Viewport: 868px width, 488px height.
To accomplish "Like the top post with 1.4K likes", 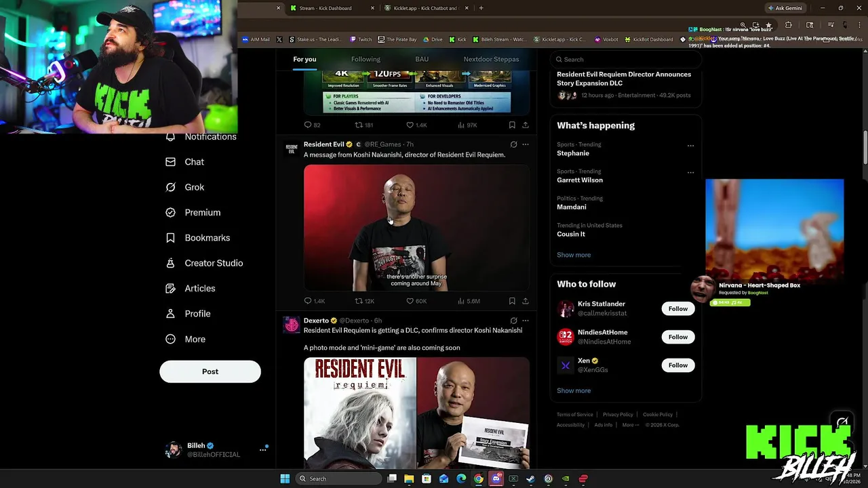I will 416,125.
